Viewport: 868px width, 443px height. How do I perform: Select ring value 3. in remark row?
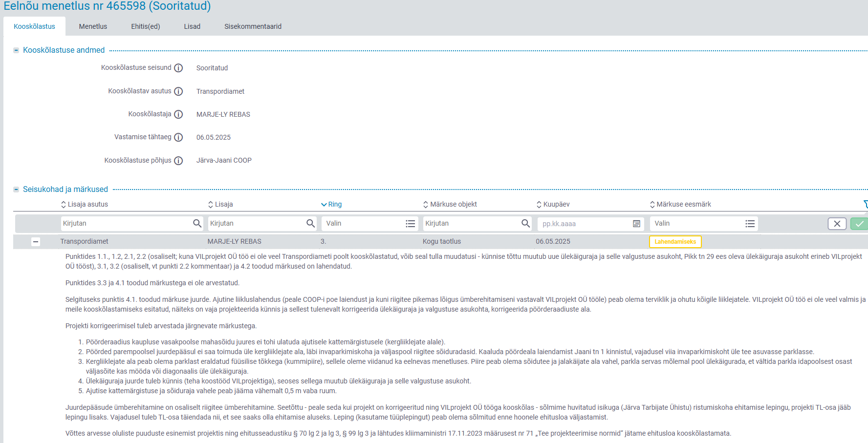pyautogui.click(x=323, y=241)
